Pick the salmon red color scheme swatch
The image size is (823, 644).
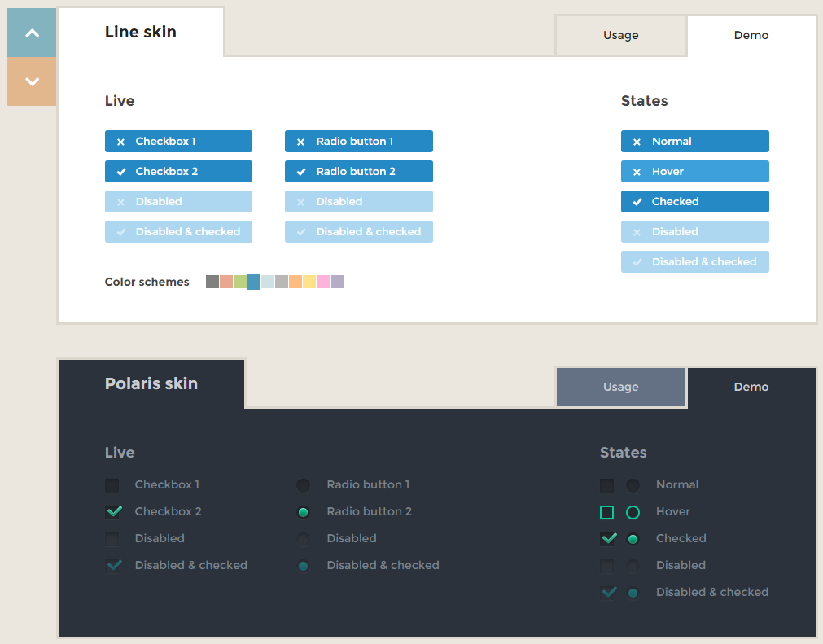[226, 282]
